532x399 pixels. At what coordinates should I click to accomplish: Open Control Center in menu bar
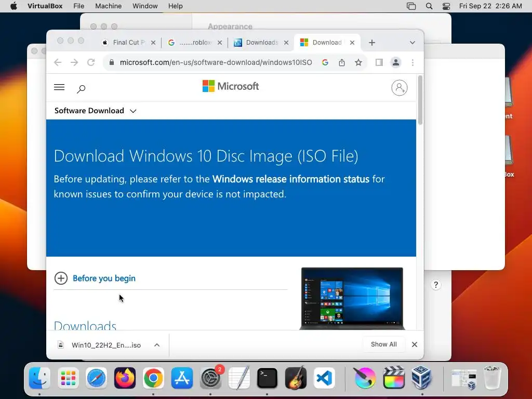pos(446,6)
